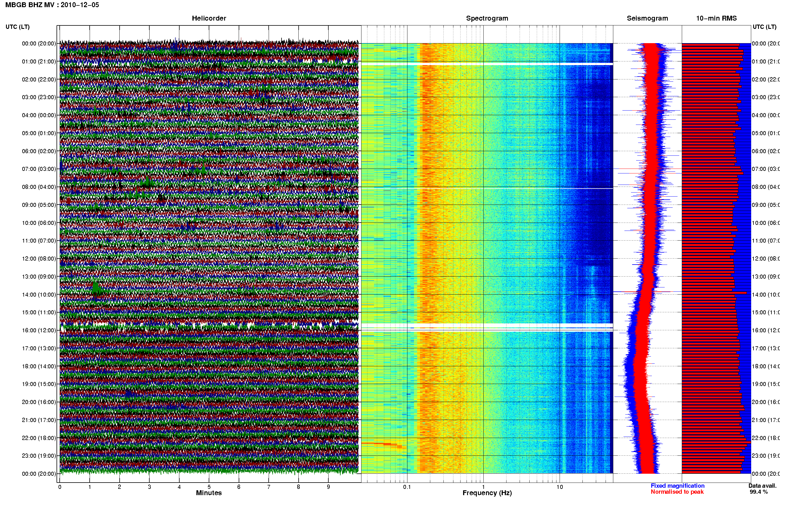
Task: Click the left time label '08:00 (04:00)'
Action: tap(39, 187)
